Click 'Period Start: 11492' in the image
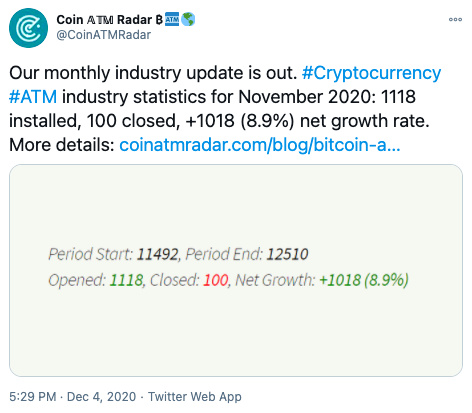Screen dimensions: 472x413 [x=113, y=254]
